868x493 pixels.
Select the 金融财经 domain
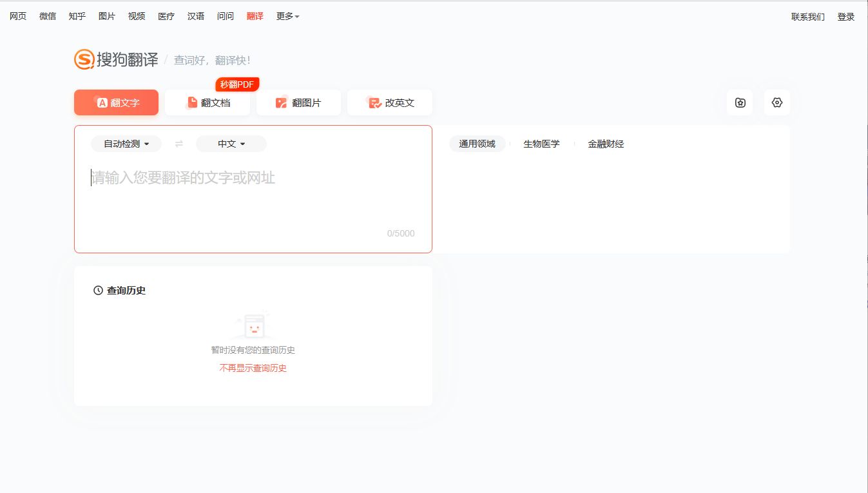pyautogui.click(x=606, y=144)
